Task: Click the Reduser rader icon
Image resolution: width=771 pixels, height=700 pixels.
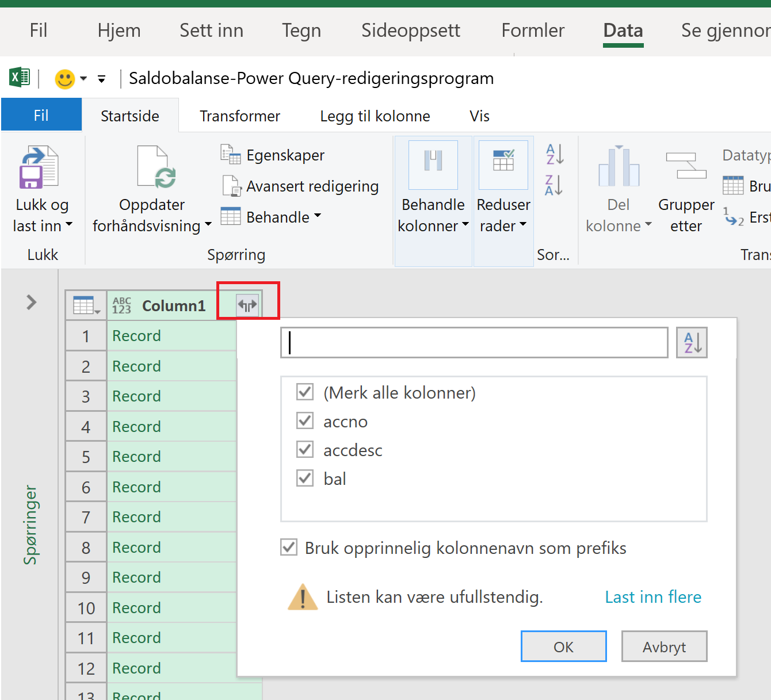Action: click(x=503, y=165)
